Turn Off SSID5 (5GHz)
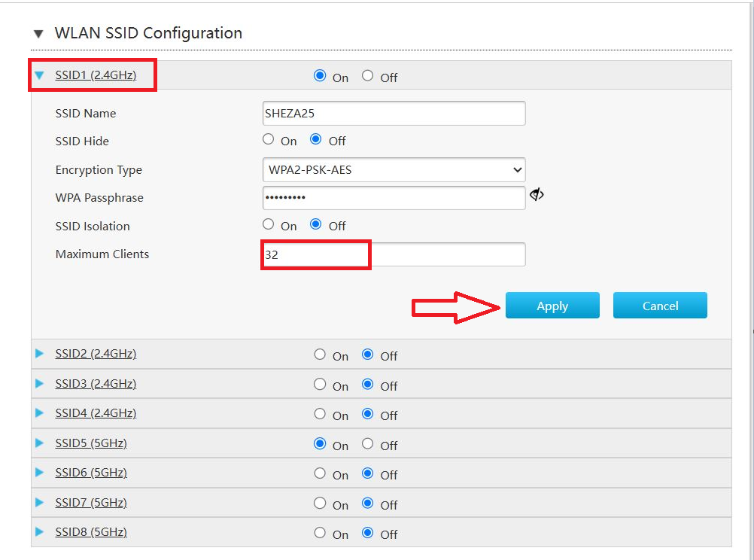The width and height of the screenshot is (754, 560). pyautogui.click(x=367, y=444)
